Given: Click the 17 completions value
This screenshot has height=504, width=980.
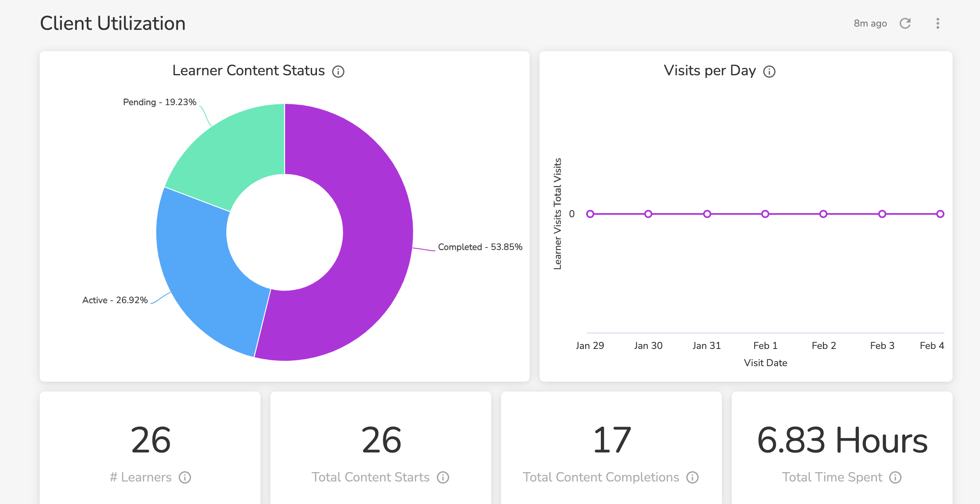Looking at the screenshot, I should (612, 440).
